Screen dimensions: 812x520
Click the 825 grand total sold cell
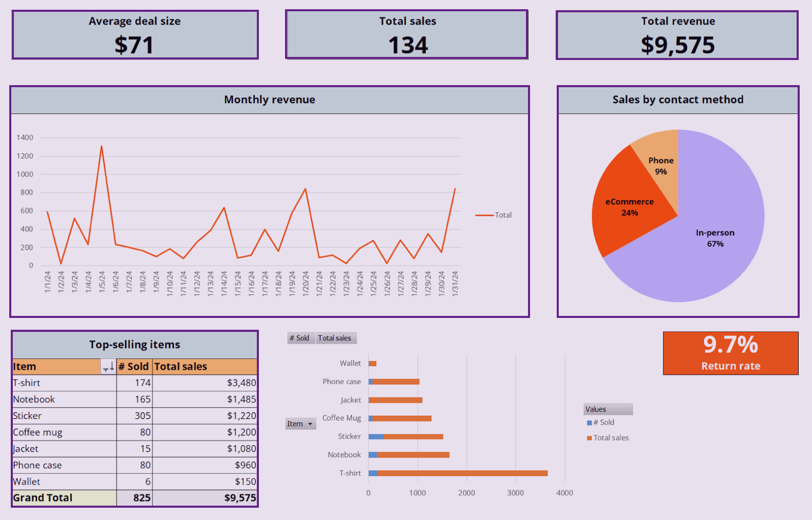pyautogui.click(x=134, y=498)
